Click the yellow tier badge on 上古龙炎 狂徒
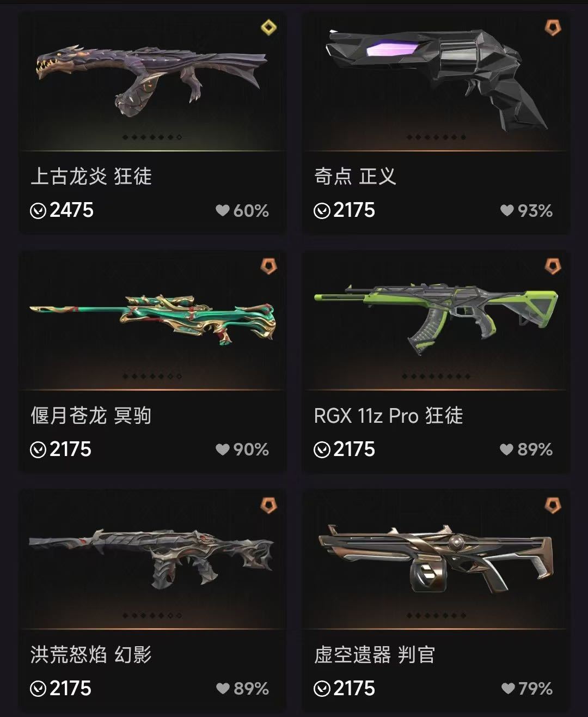The height and width of the screenshot is (717, 588). pos(268,27)
